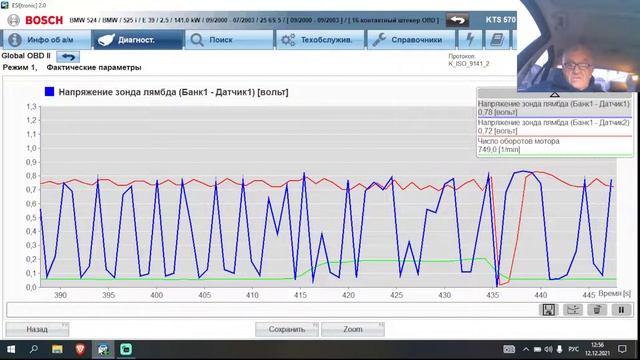
Task: Click the battery tray icon
Action: (537, 349)
